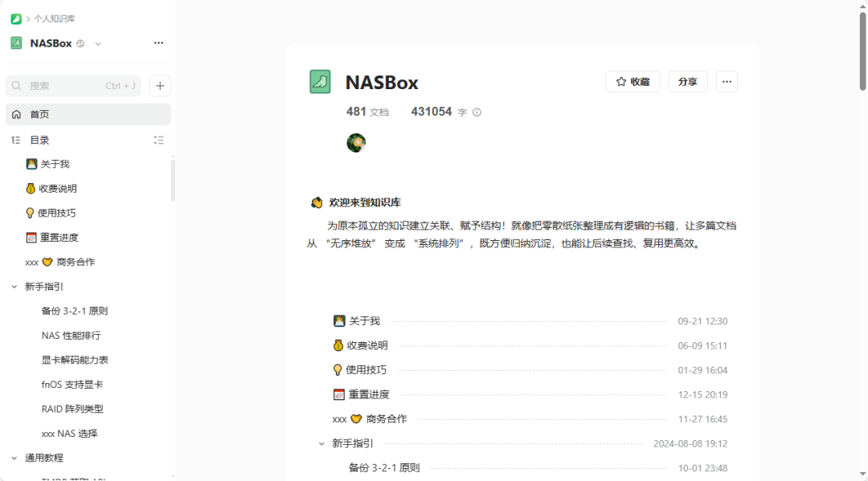
Task: Collapse 新手指引 in the document list
Action: 322,442
